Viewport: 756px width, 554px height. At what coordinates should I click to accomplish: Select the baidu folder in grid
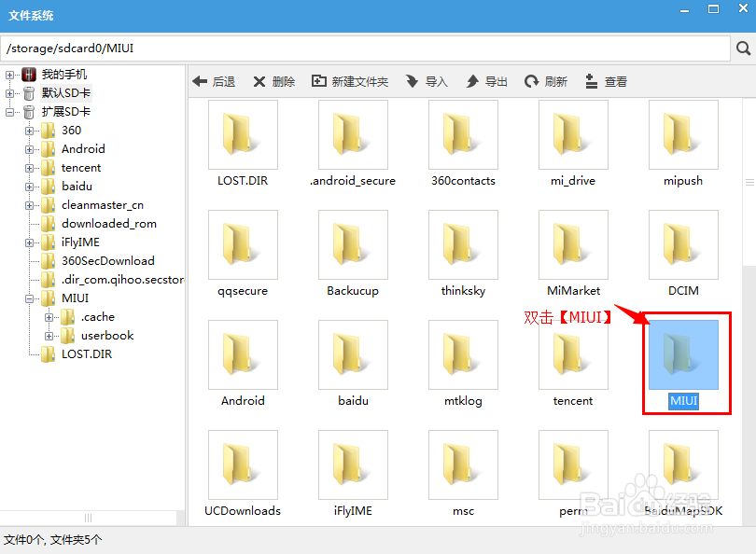[x=353, y=354]
